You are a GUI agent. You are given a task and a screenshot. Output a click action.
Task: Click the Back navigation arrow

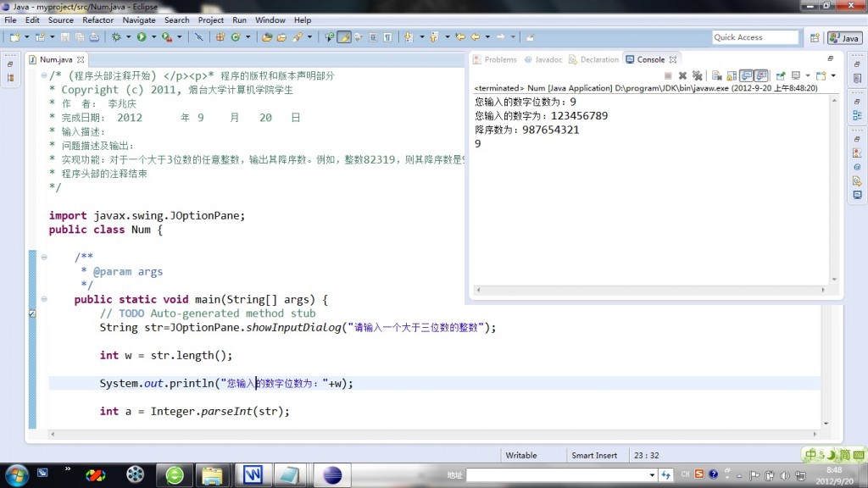(x=476, y=37)
